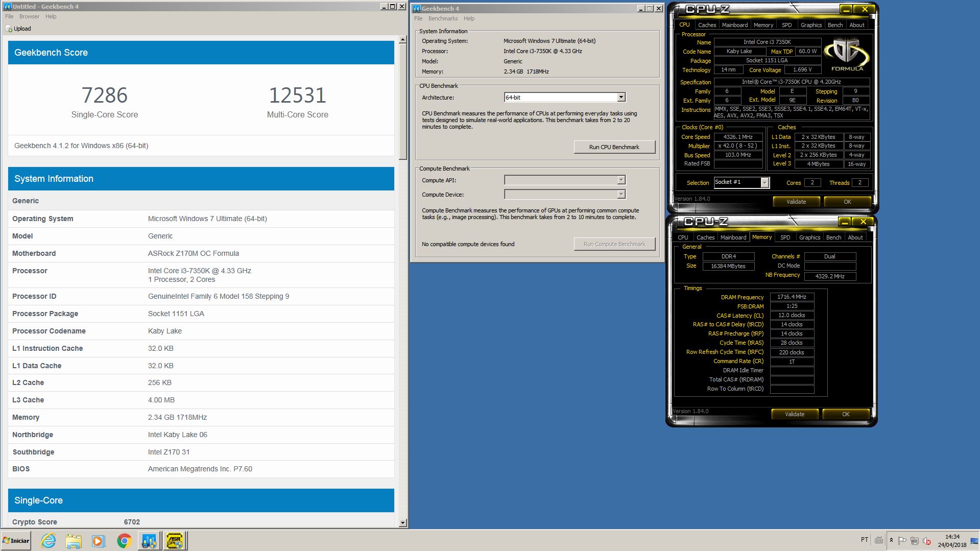Click Run CPU Benchmark button
980x551 pixels.
pos(614,147)
